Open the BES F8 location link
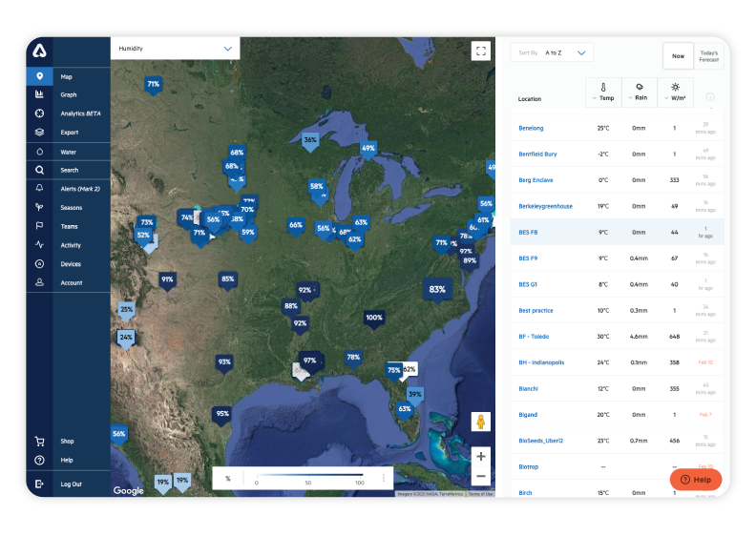 pyautogui.click(x=528, y=232)
